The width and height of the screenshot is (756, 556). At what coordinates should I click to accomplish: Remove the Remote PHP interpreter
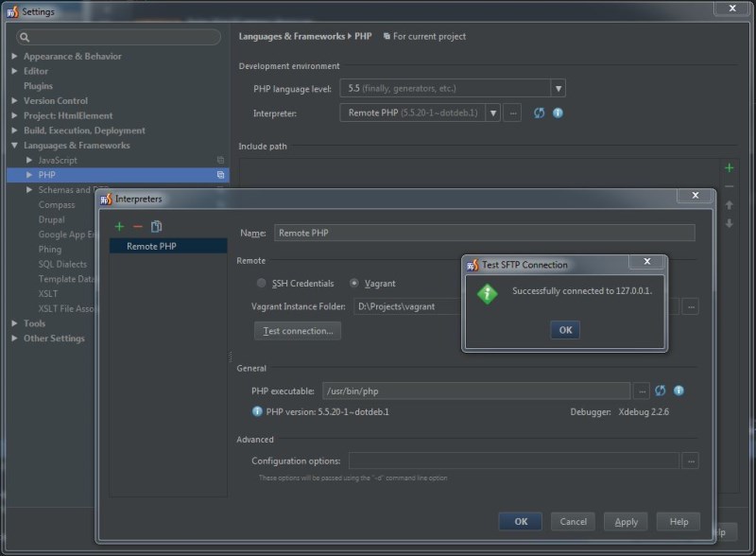tap(138, 225)
